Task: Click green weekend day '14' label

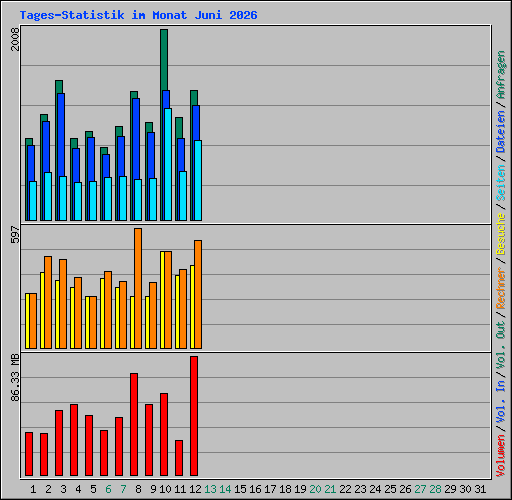Action: [225, 489]
